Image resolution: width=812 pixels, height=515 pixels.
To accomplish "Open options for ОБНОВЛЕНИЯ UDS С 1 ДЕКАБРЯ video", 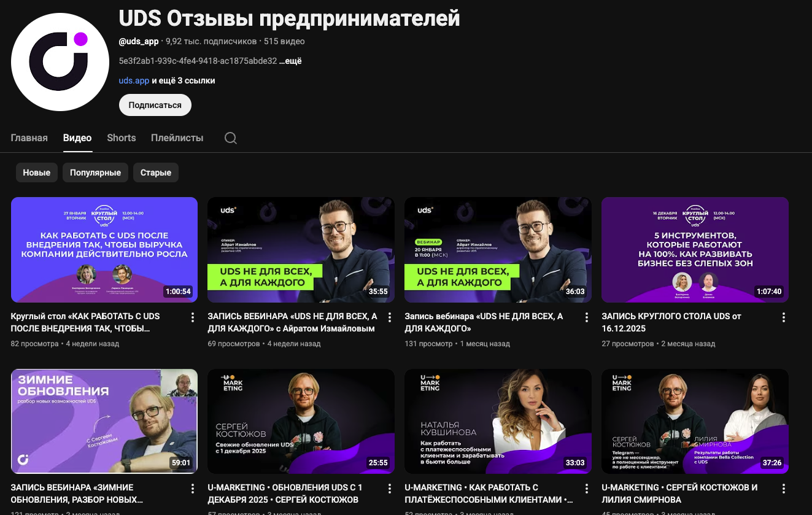I will tap(389, 489).
